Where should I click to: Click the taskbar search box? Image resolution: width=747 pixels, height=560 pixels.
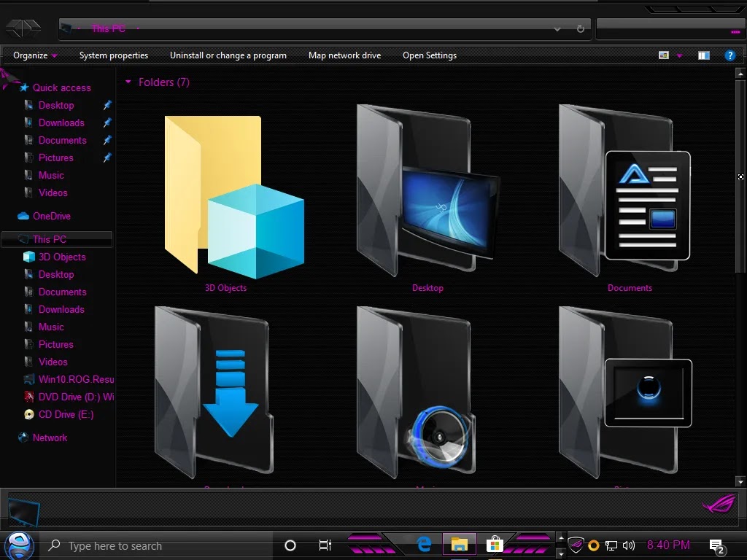point(158,545)
